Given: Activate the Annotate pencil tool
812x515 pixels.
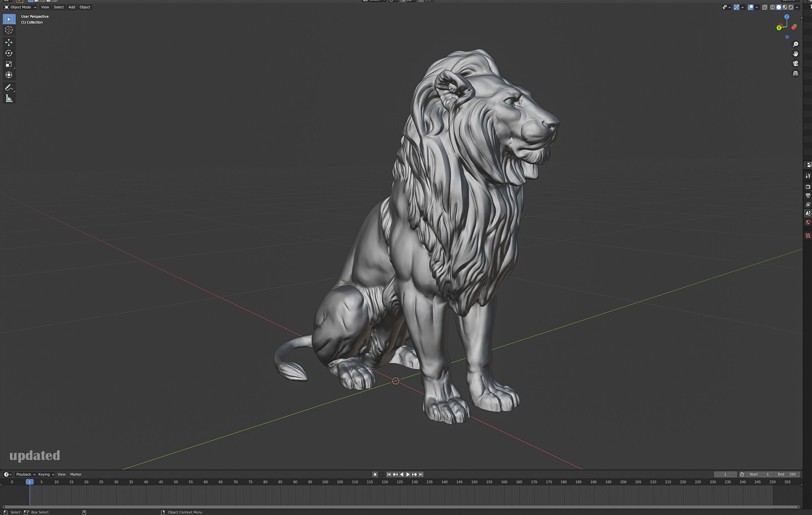Looking at the screenshot, I should pyautogui.click(x=9, y=88).
